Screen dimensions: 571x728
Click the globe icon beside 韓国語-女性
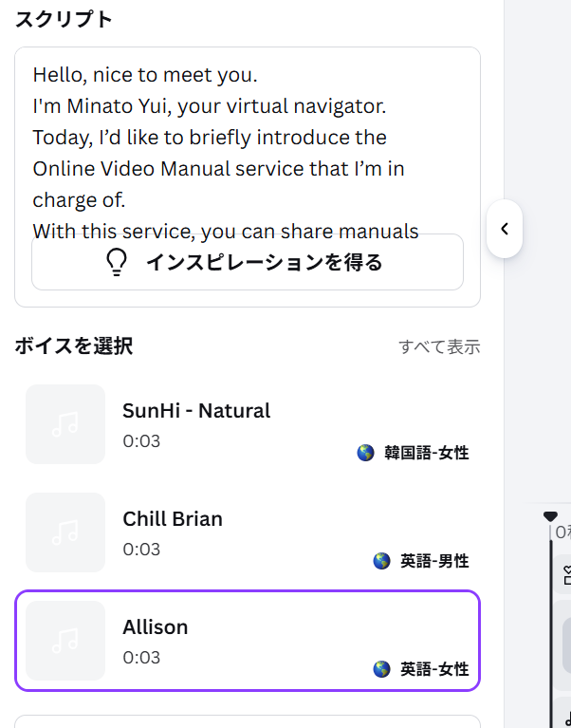click(x=365, y=452)
